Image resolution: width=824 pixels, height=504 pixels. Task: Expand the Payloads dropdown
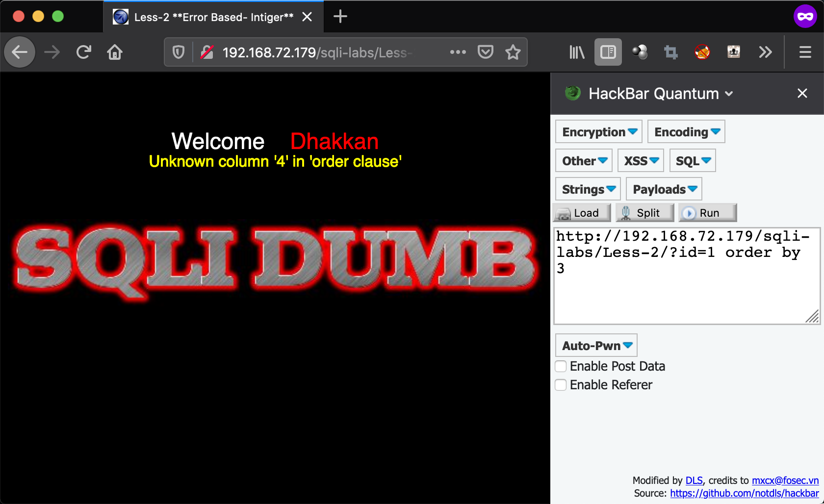click(x=664, y=189)
